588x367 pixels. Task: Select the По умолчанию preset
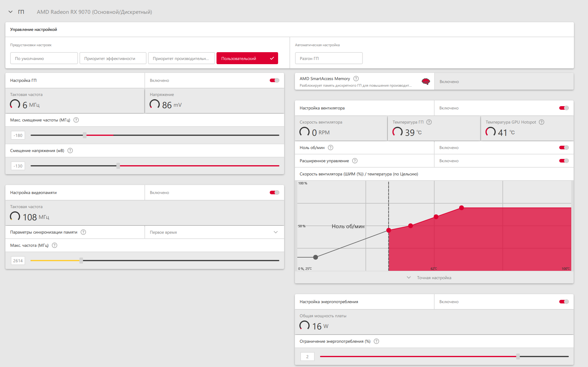pyautogui.click(x=44, y=58)
